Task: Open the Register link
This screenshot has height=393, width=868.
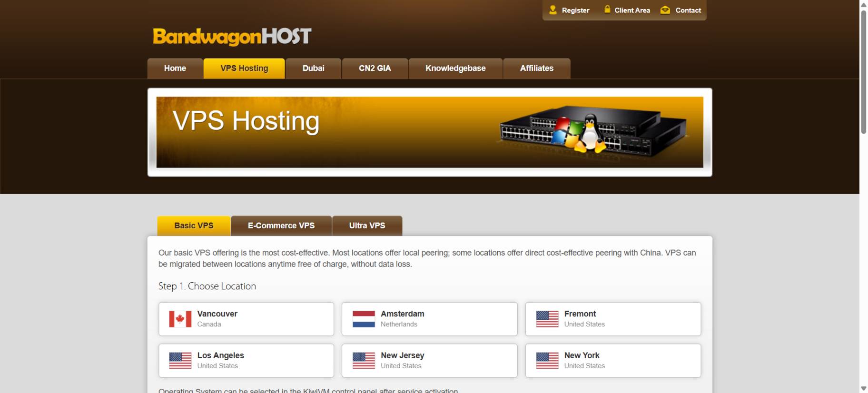Action: pos(575,10)
